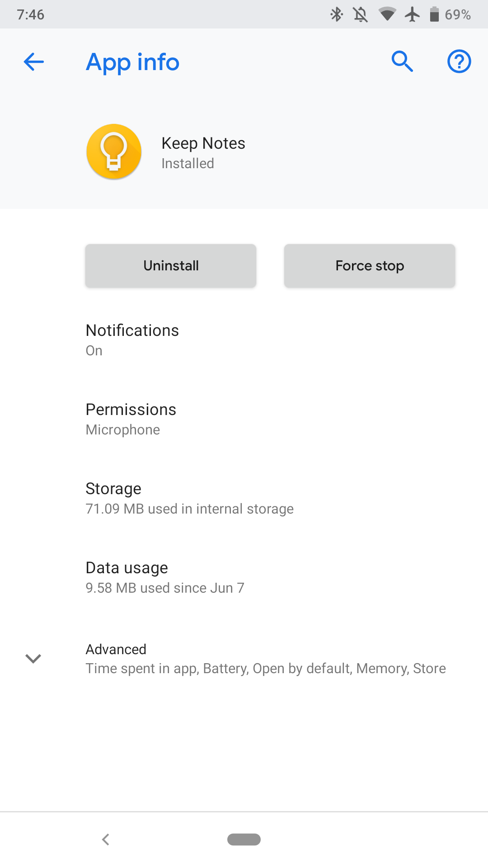Tap the Bluetooth status bar icon
The image size is (488, 868).
point(336,14)
